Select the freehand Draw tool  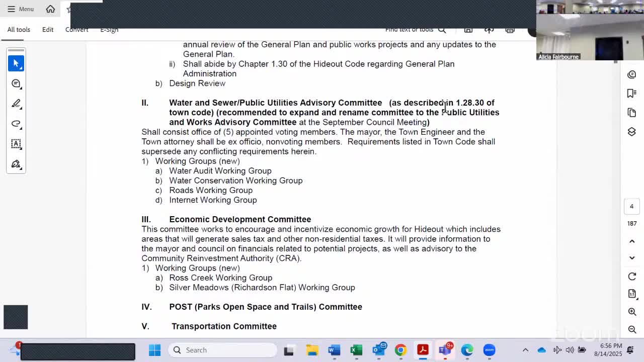[x=16, y=124]
